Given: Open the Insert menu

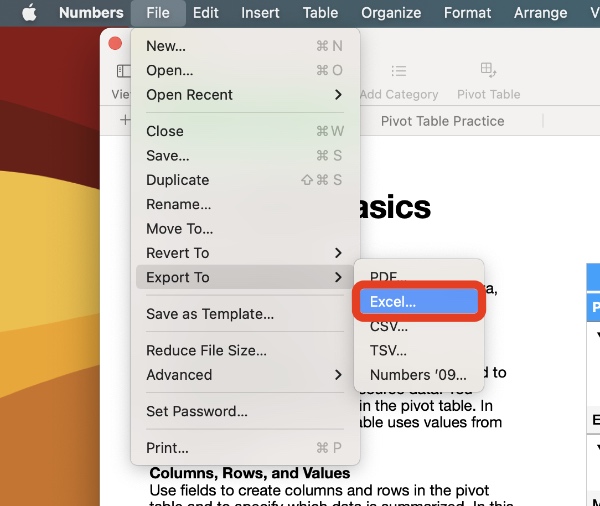Looking at the screenshot, I should (x=260, y=13).
